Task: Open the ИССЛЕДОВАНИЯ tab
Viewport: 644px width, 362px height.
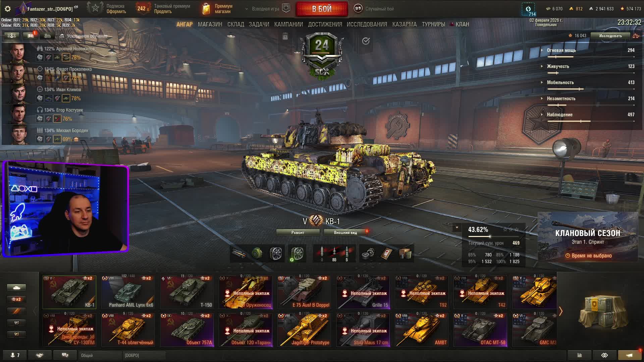Action: pyautogui.click(x=367, y=24)
